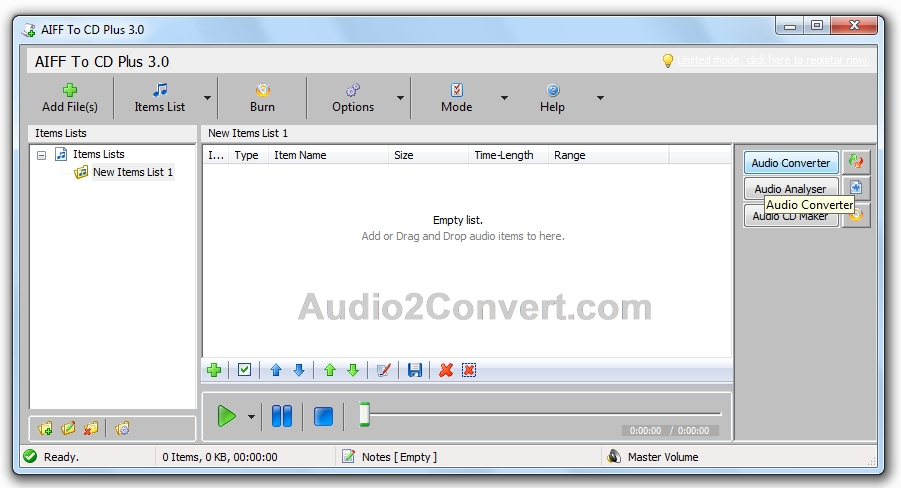Start burning with the Burn button
Viewport: 901px width, 488px height.
262,98
